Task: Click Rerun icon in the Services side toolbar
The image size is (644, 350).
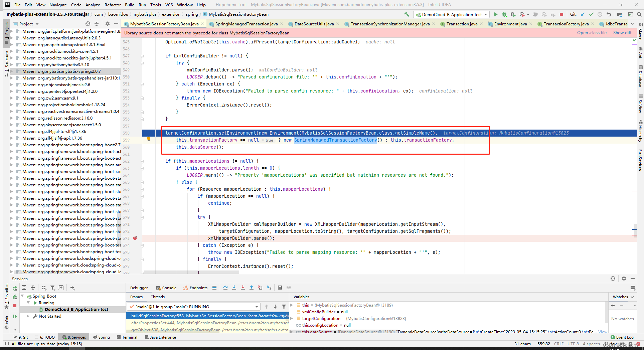Action: point(15,288)
